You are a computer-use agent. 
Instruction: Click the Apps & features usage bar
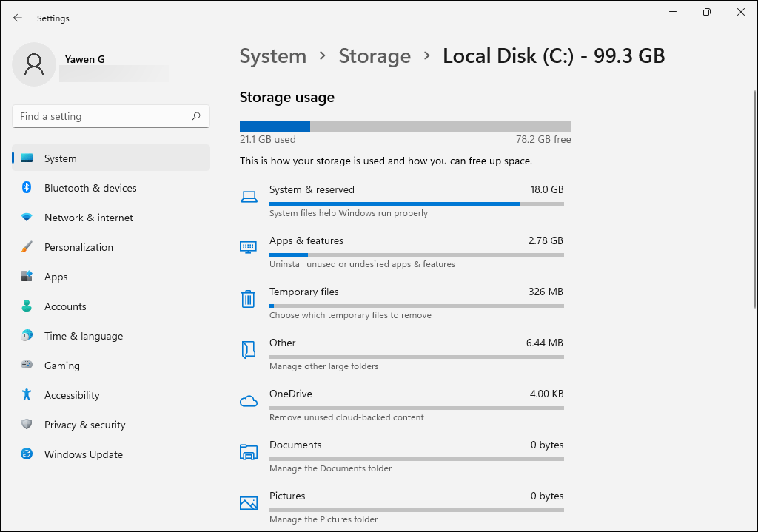point(416,255)
